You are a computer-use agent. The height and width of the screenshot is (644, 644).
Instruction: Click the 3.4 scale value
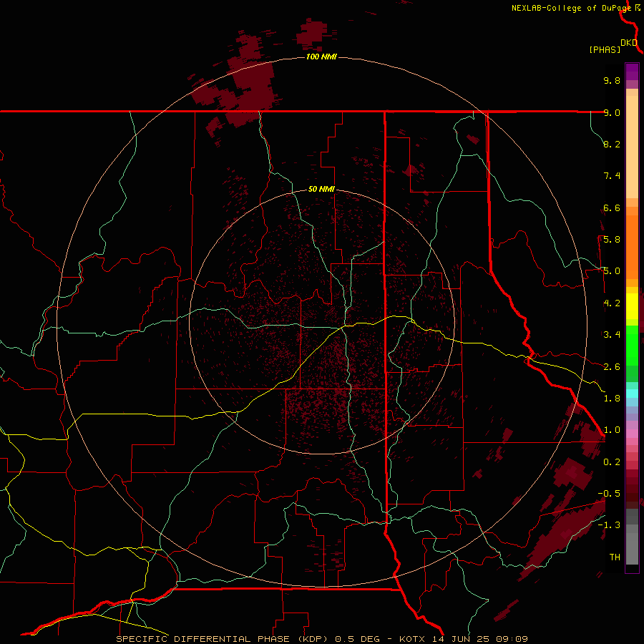point(612,335)
